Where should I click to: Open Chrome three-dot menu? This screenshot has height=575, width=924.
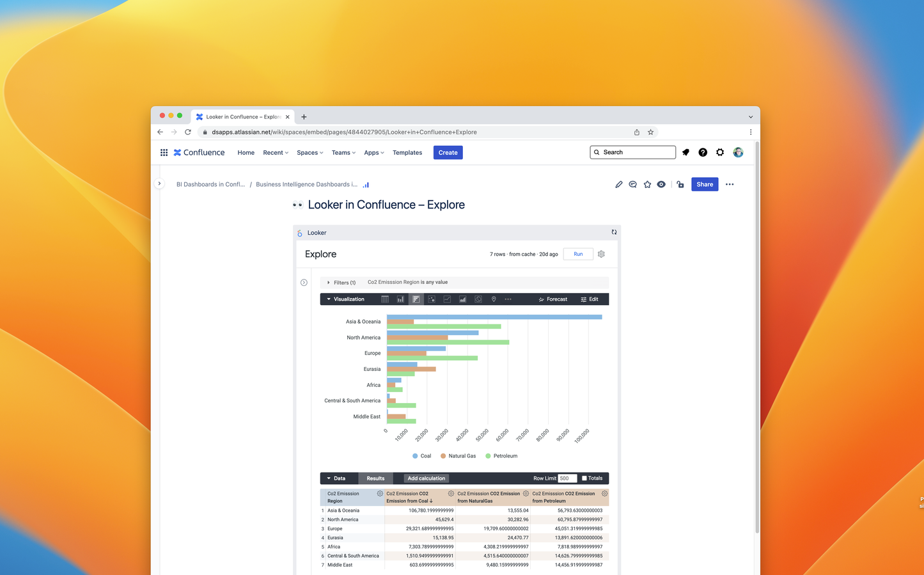pyautogui.click(x=751, y=132)
